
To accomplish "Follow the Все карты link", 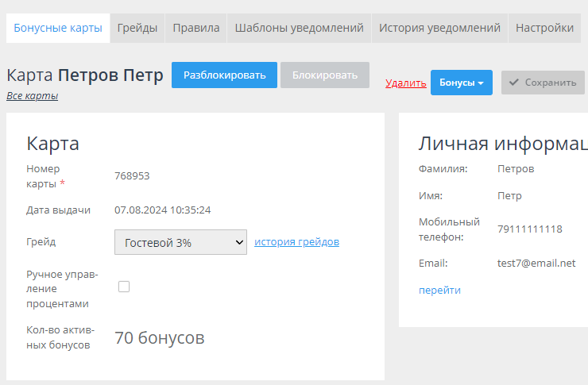I will tap(32, 96).
